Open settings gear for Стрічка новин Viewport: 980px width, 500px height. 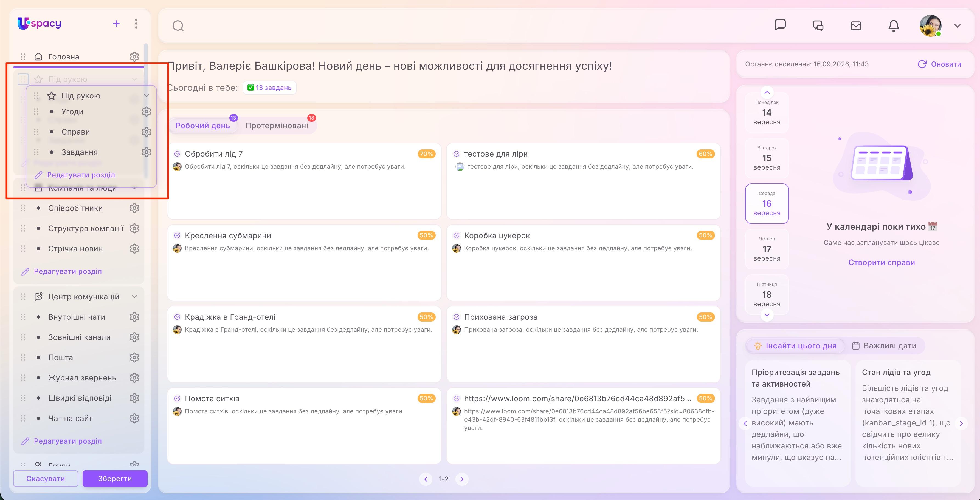pyautogui.click(x=134, y=249)
